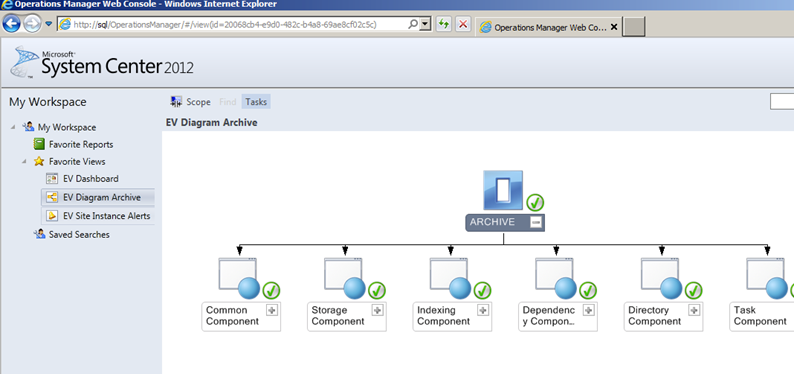
Task: Click the search box at top right
Action: click(782, 102)
